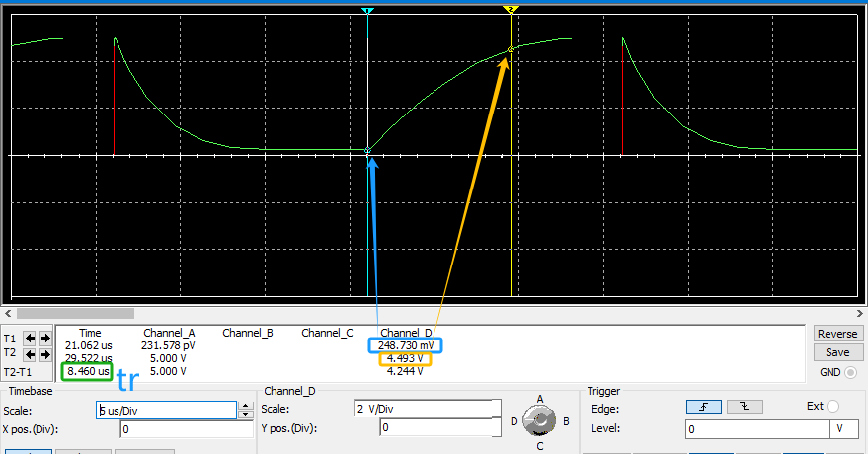Move cursor T1 right with its arrow
Screen dimensions: 868x454
pos(45,338)
